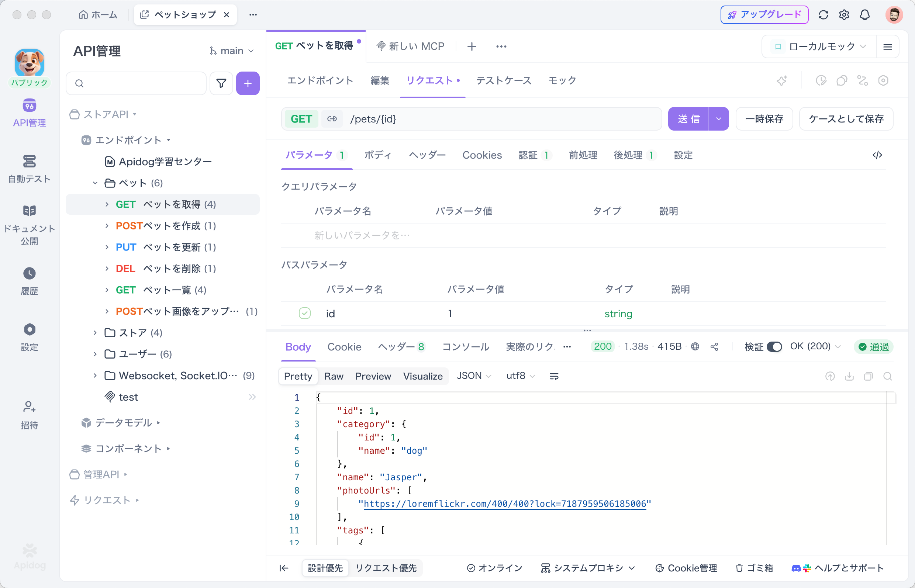
Task: Open the send button dropdown arrow
Action: tap(719, 119)
